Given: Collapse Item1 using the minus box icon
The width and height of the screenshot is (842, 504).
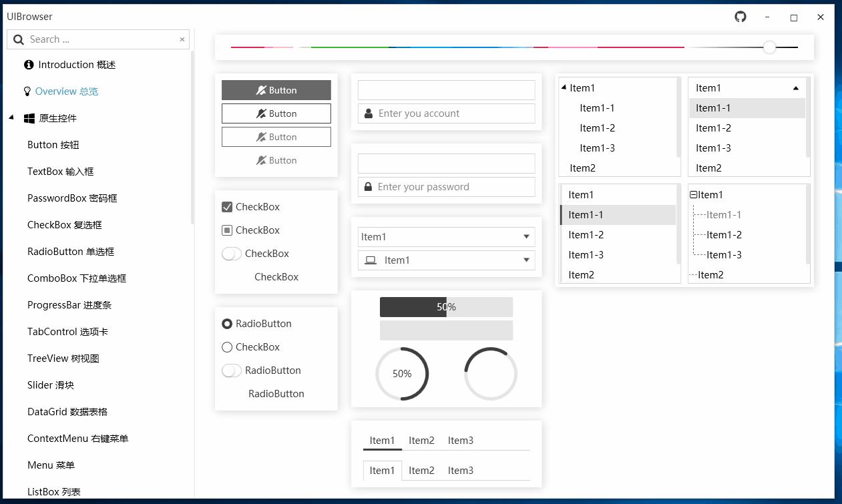Looking at the screenshot, I should coord(693,195).
